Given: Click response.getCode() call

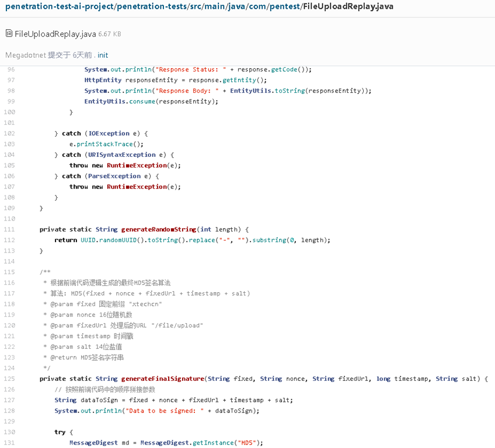Looking at the screenshot, I should tap(273, 69).
